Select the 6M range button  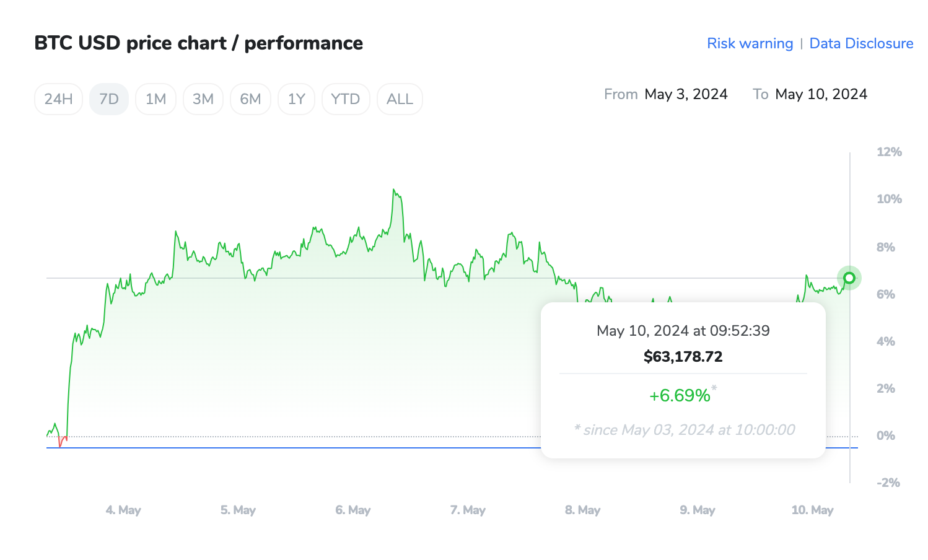pos(250,99)
